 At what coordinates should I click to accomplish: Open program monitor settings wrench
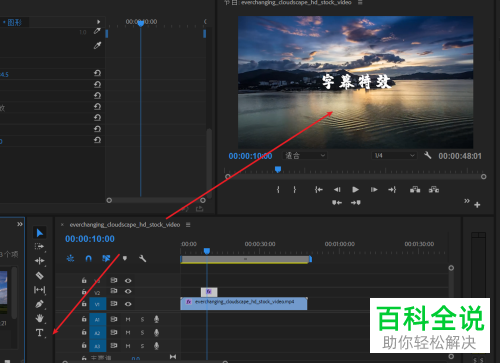click(x=428, y=155)
